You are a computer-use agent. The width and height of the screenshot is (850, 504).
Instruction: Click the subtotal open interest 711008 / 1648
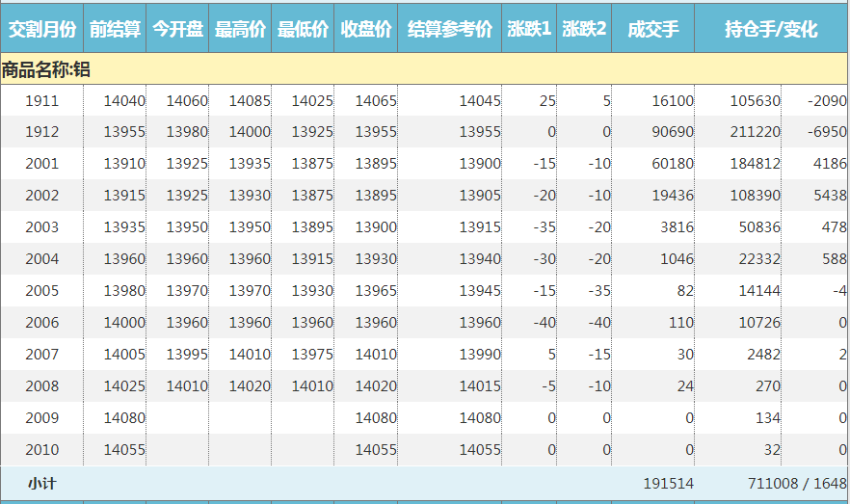click(797, 484)
